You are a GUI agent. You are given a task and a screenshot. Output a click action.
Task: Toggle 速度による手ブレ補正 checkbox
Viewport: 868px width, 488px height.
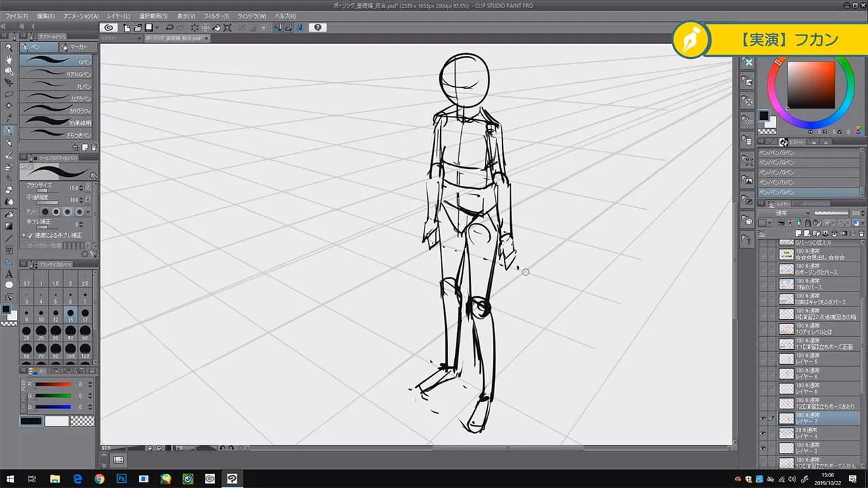click(x=30, y=235)
